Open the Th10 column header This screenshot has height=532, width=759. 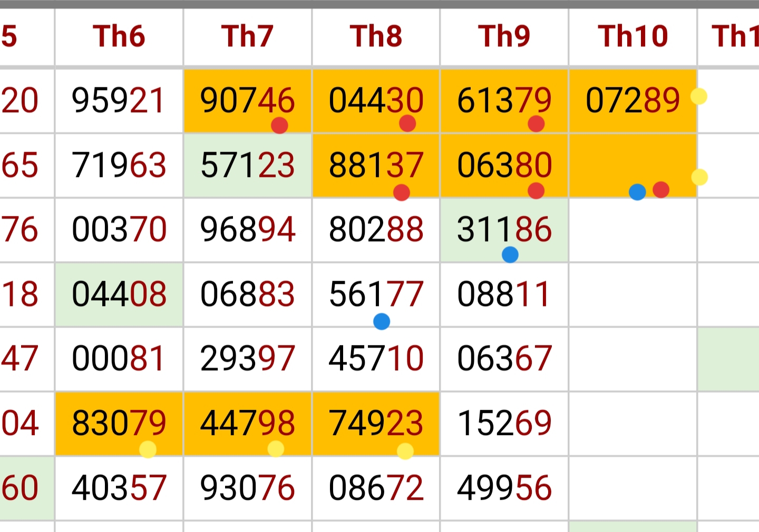[x=632, y=36]
